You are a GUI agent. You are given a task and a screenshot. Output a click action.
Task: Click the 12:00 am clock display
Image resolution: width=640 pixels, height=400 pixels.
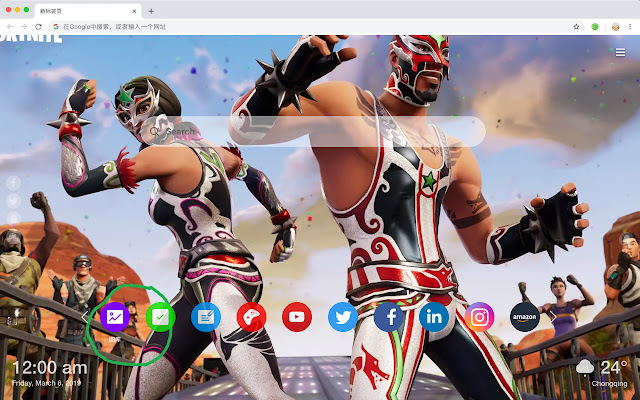(x=50, y=368)
